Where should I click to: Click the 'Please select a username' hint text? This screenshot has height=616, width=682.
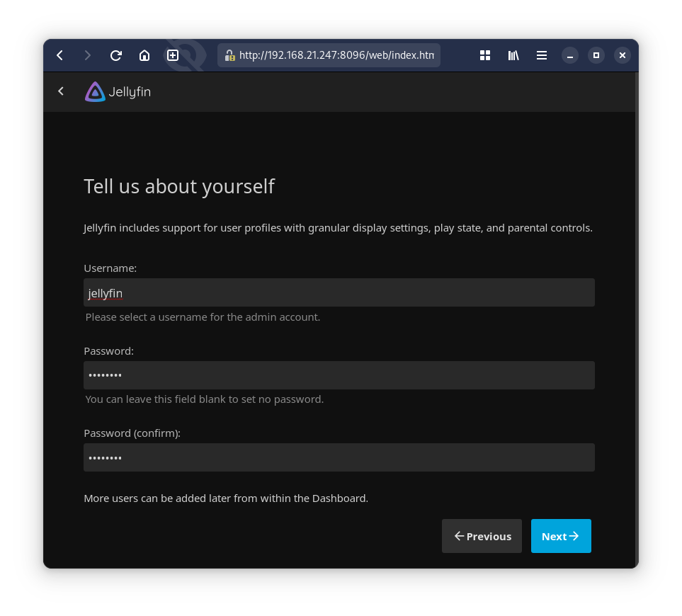203,317
